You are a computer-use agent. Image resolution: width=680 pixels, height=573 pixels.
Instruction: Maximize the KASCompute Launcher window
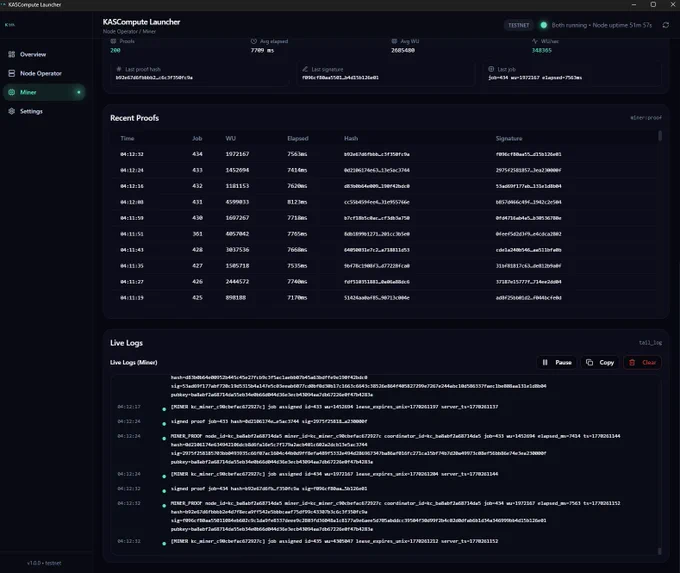(x=653, y=4)
